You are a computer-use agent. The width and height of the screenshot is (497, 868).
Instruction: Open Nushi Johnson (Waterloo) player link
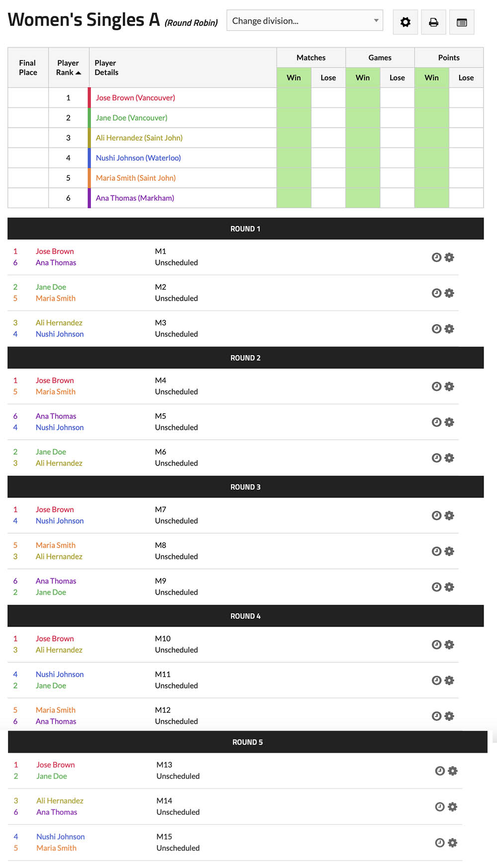pos(138,158)
